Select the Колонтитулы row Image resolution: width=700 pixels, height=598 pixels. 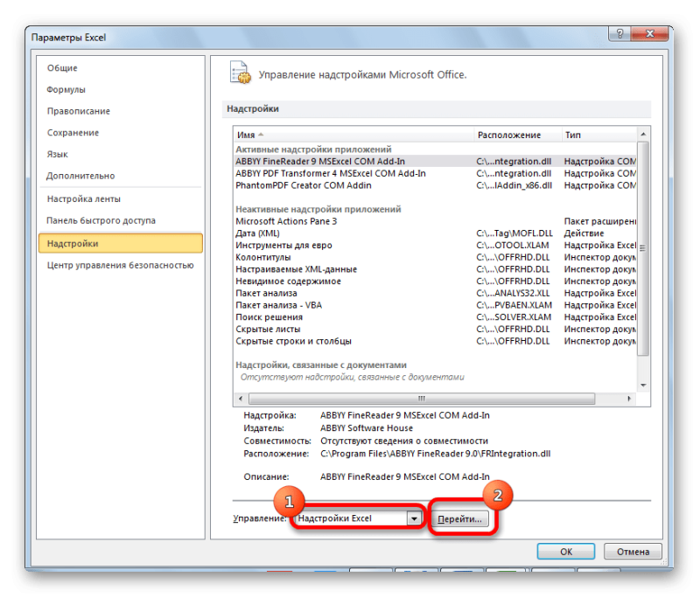coord(435,257)
